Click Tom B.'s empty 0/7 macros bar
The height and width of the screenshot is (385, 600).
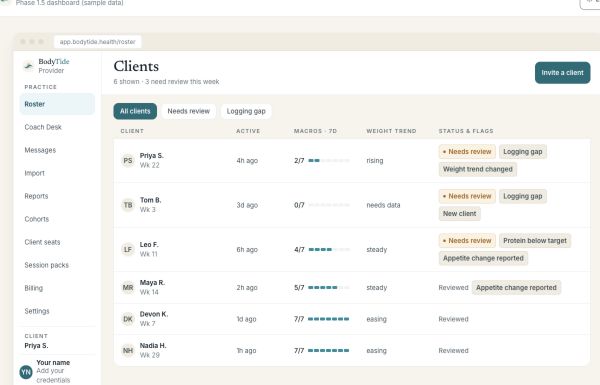329,205
